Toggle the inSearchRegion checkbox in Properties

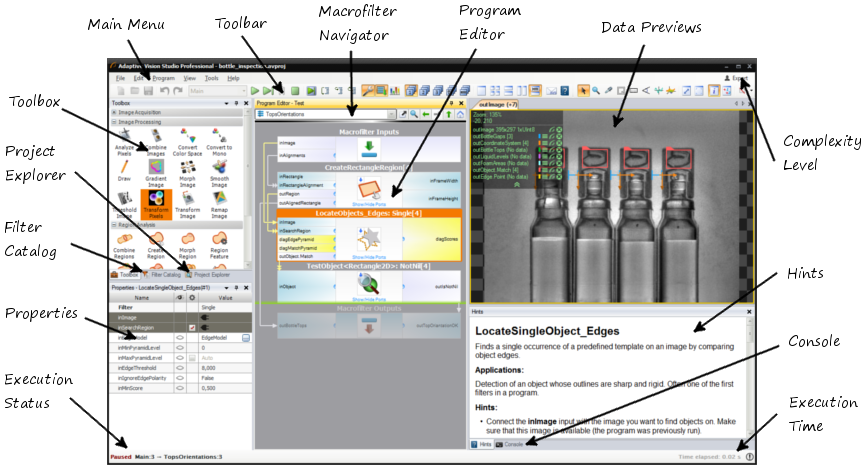(x=192, y=328)
